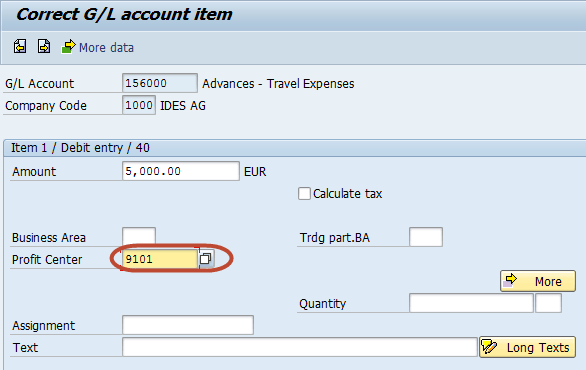The height and width of the screenshot is (370, 586).
Task: Click the Item 1 / Debit entry header
Action: 80,148
